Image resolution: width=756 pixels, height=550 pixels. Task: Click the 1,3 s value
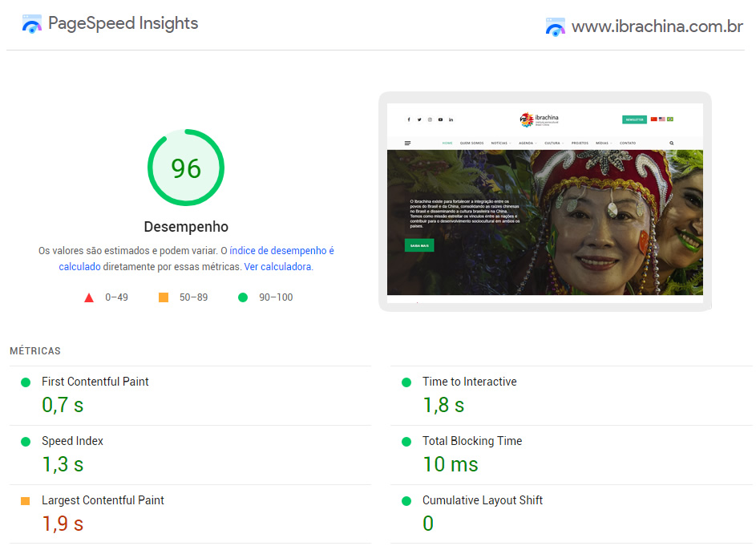point(63,464)
